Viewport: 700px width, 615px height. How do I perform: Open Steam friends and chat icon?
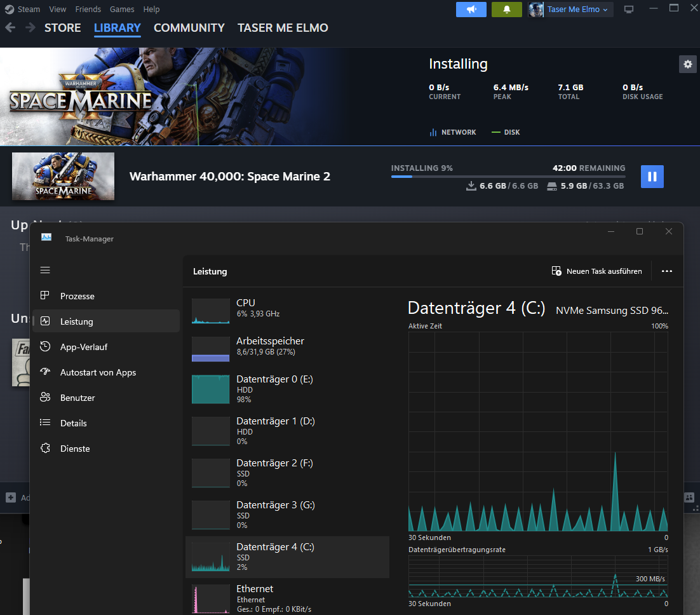tap(689, 497)
